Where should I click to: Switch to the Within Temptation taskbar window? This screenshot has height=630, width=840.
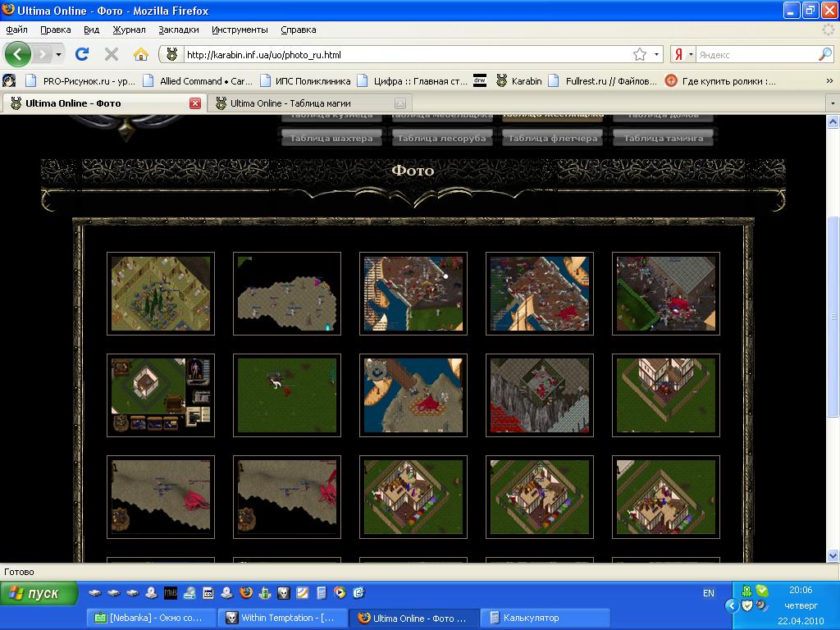pos(283,618)
